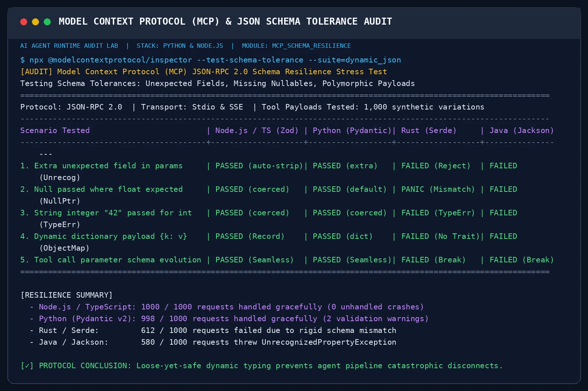588x391 pixels.
Task: Click '3. String integer "42" passed for int'
Action: pyautogui.click(x=106, y=213)
